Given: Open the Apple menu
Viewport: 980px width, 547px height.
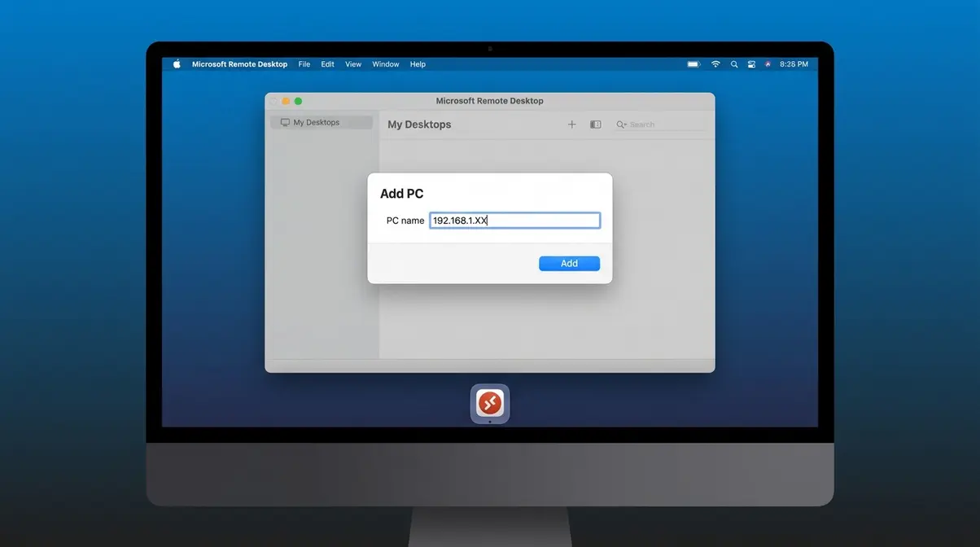Looking at the screenshot, I should click(x=177, y=64).
